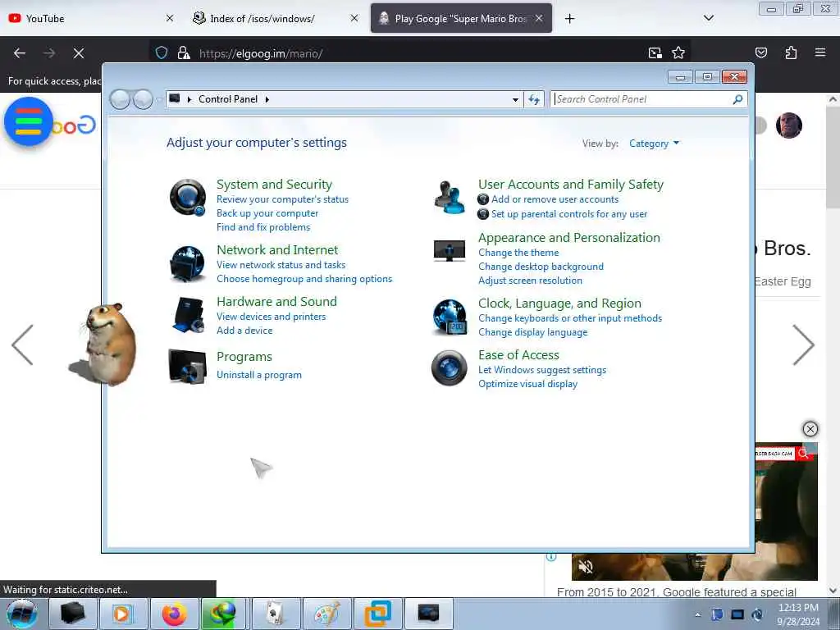Open address bar history dropdown arrow

515,99
